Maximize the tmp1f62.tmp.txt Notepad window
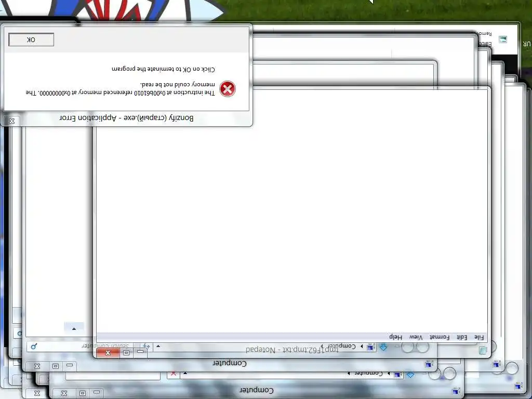The height and width of the screenshot is (399, 532). pos(126,353)
